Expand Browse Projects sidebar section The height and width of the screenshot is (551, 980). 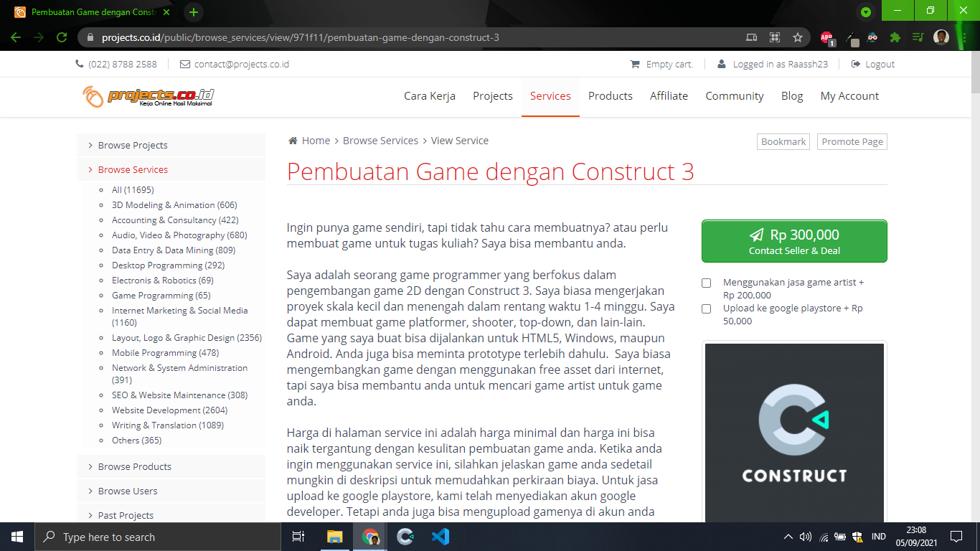(171, 145)
